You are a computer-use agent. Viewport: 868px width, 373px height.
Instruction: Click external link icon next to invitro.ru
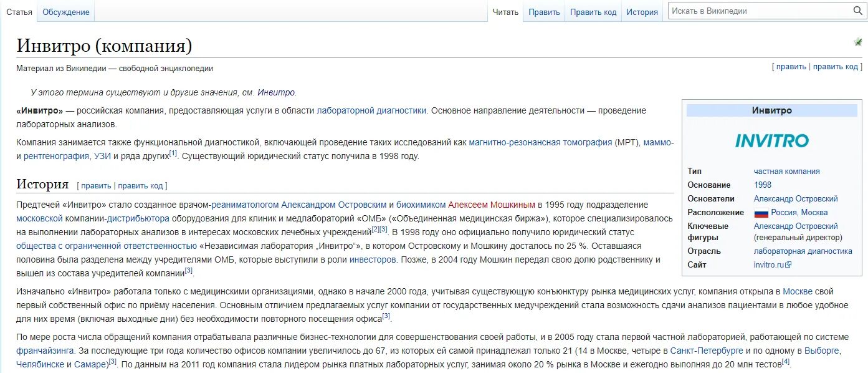click(788, 265)
